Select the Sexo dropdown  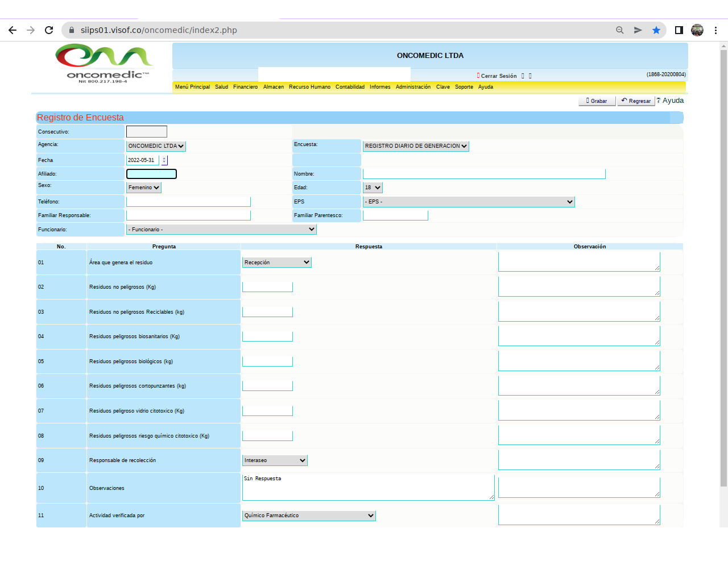click(x=144, y=188)
